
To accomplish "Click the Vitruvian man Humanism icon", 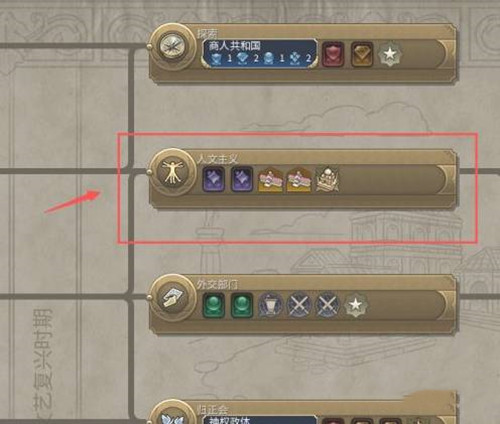I will coord(172,172).
